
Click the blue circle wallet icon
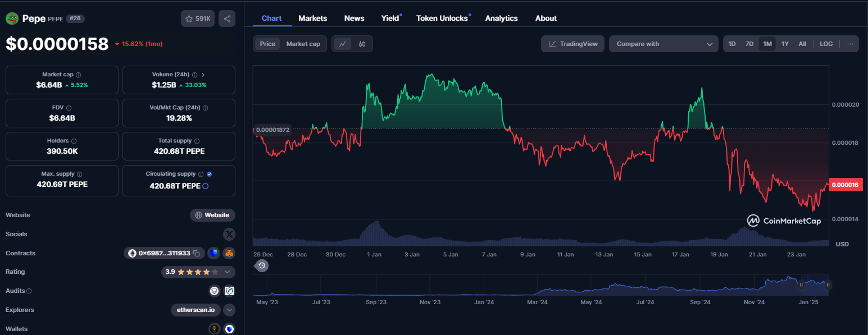point(229,329)
